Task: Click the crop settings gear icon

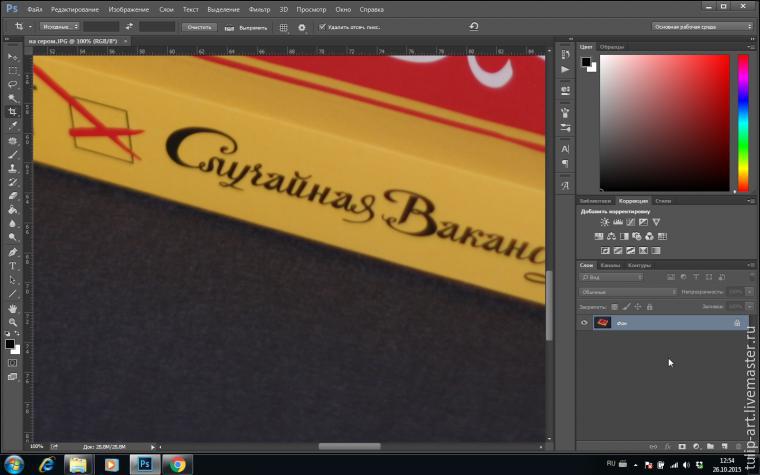Action: click(x=302, y=27)
